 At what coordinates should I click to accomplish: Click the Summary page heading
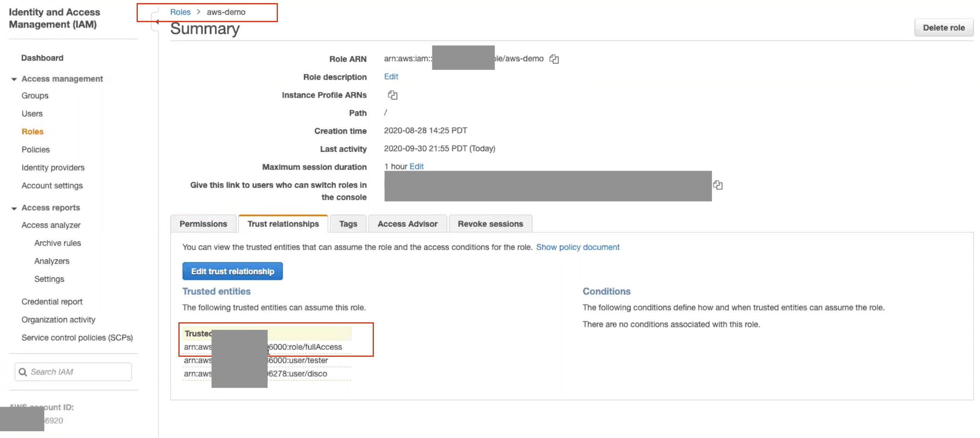[205, 29]
